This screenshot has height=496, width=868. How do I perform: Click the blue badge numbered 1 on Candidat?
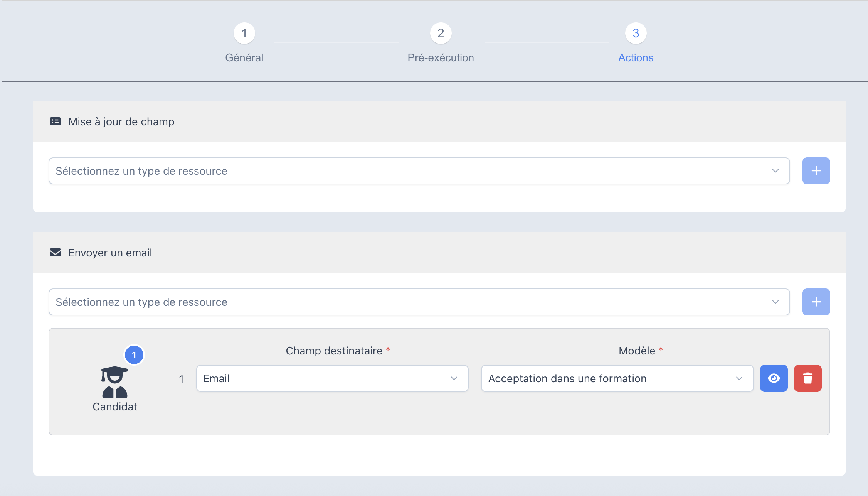pos(134,355)
